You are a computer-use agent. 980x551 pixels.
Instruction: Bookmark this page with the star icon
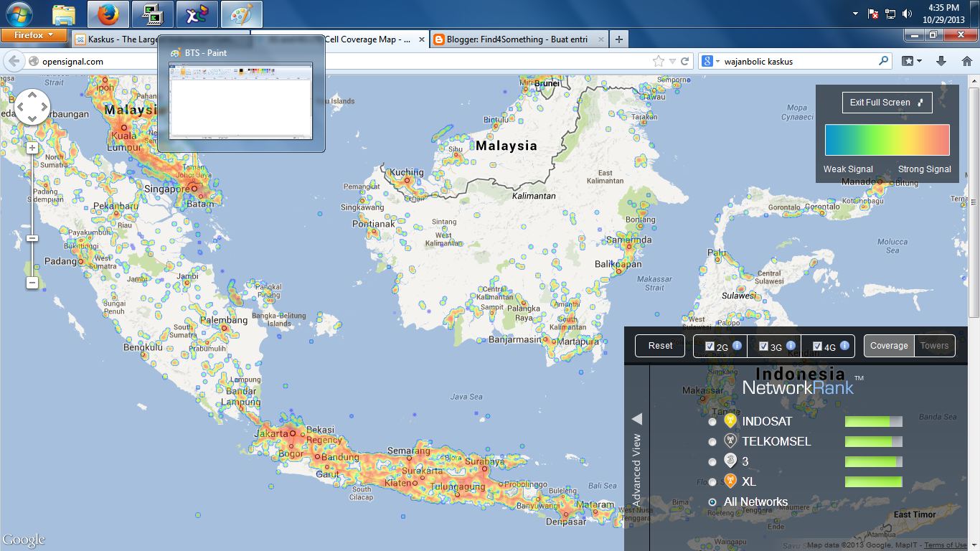click(x=659, y=62)
